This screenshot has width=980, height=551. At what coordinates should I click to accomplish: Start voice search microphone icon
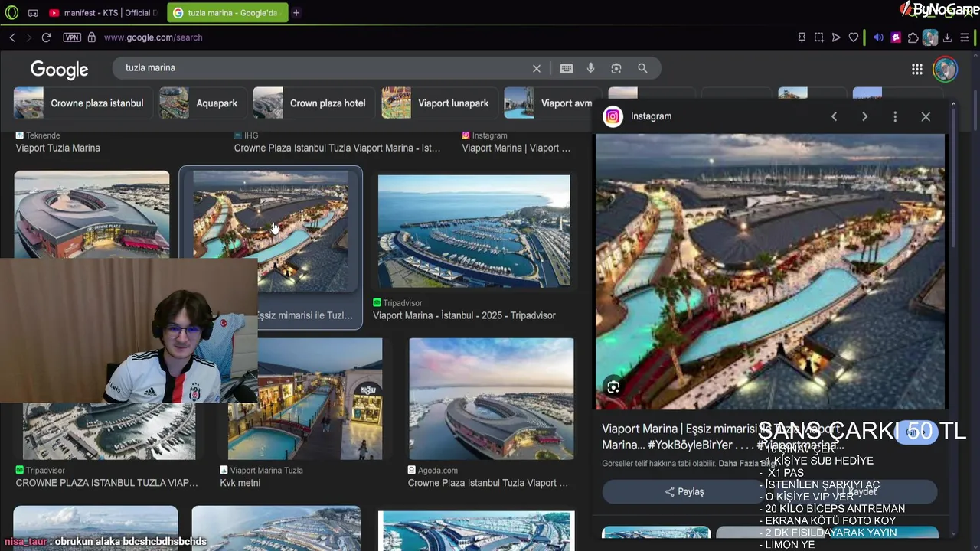point(591,69)
